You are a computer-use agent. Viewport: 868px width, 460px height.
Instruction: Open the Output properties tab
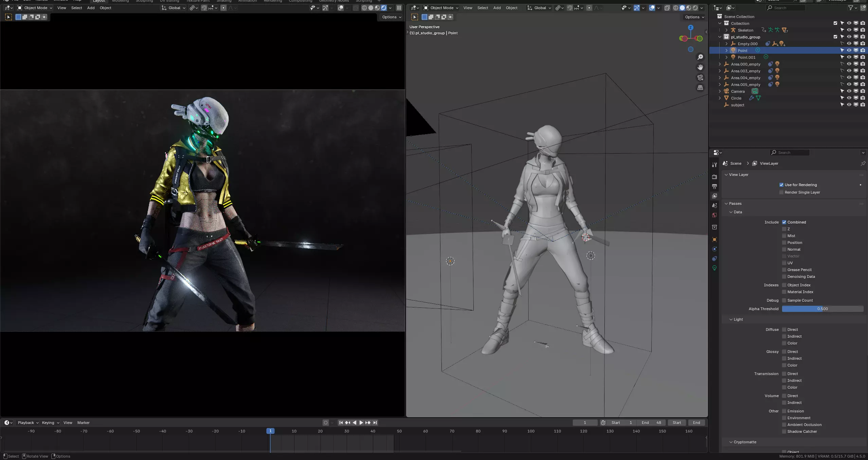[715, 187]
